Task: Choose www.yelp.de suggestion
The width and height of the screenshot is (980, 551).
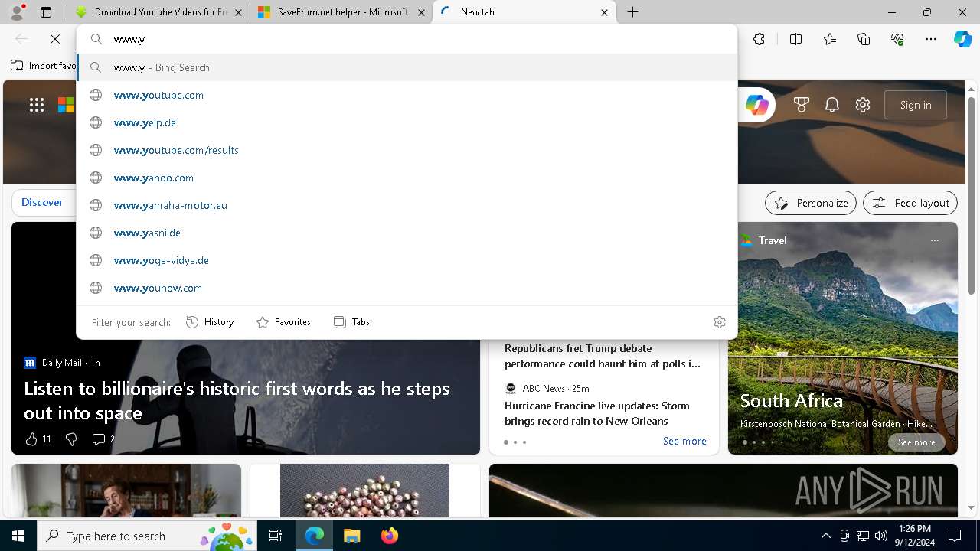Action: click(x=407, y=122)
